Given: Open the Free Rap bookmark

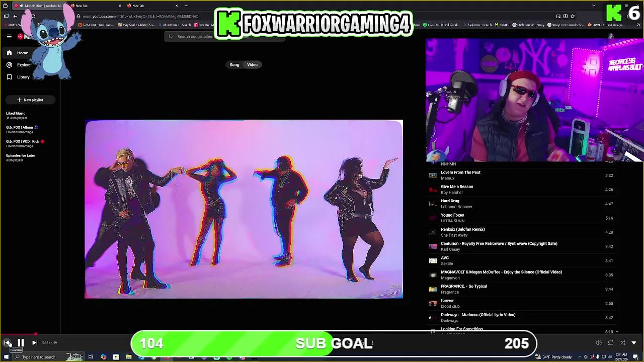Looking at the screenshot, I should click(x=204, y=25).
